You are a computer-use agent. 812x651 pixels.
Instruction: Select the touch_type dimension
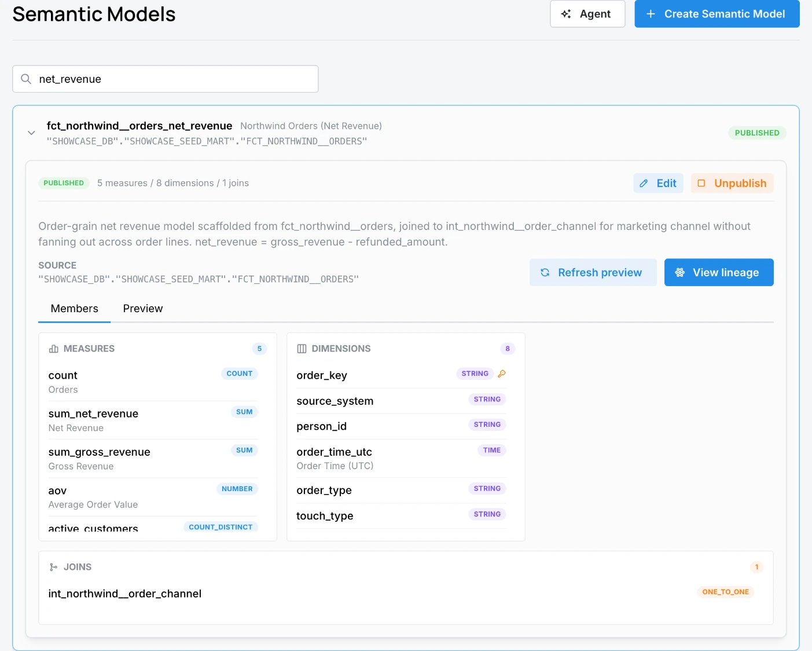(401, 515)
